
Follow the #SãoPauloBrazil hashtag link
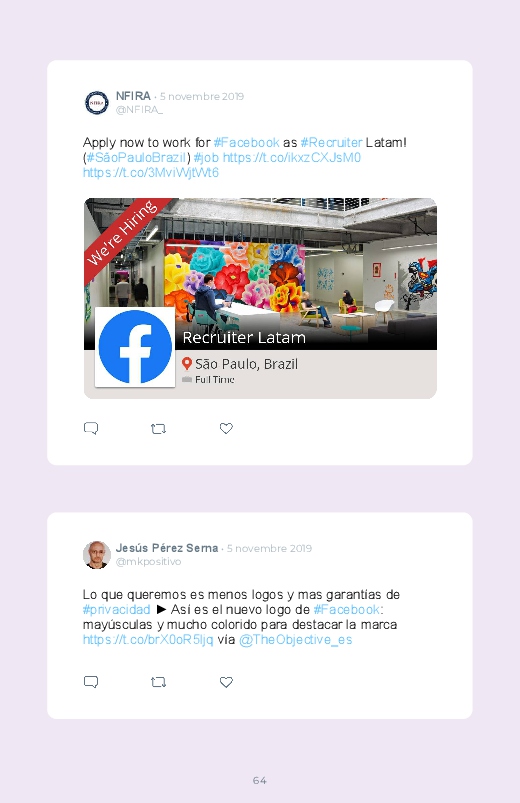(x=136, y=157)
